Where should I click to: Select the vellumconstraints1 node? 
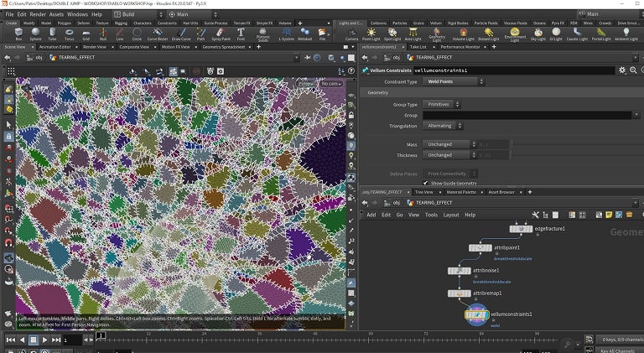[476, 314]
